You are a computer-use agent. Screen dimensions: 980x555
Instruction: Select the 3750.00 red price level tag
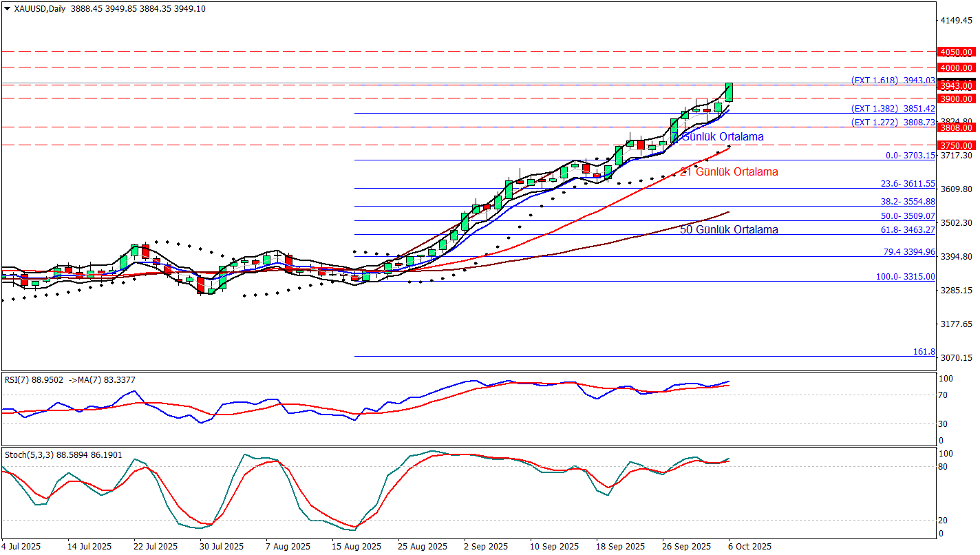click(957, 145)
